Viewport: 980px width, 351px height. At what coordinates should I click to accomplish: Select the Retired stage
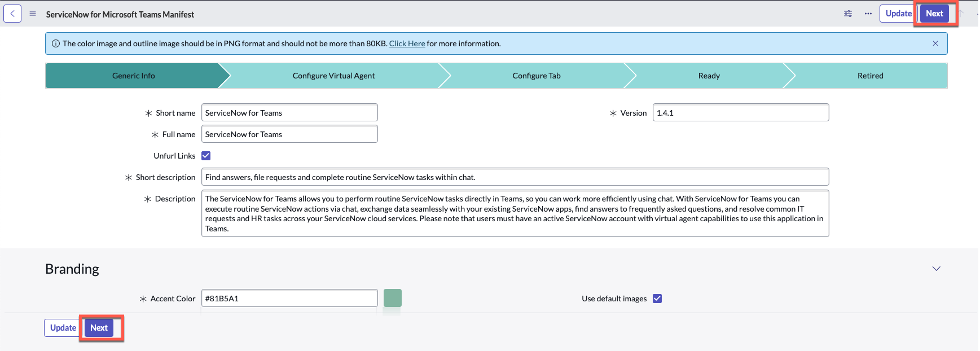tap(871, 76)
